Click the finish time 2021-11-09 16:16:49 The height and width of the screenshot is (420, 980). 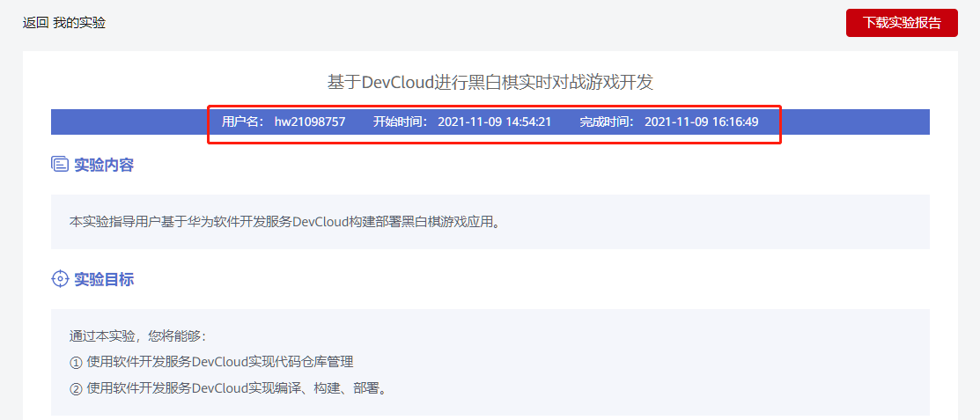[x=701, y=122]
